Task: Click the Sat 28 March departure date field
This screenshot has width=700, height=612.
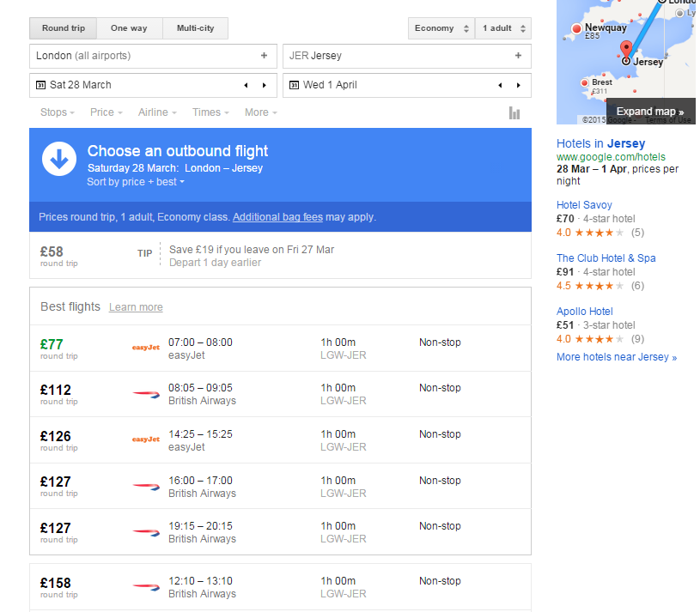Action: pos(153,85)
